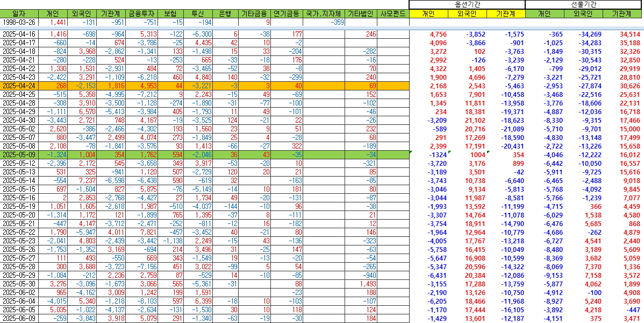The width and height of the screenshot is (644, 323).
Task: Click the 옵션기간 merged header cell
Action: point(467,4)
